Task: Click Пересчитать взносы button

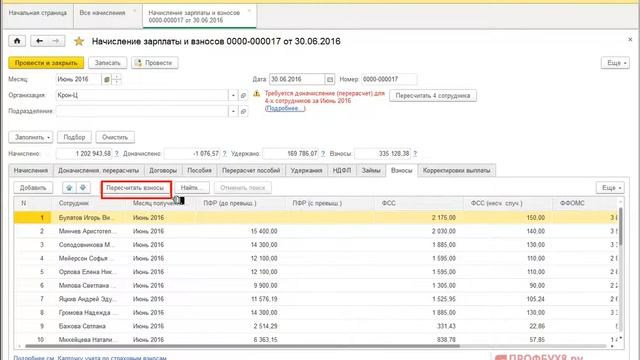Action: tap(135, 188)
